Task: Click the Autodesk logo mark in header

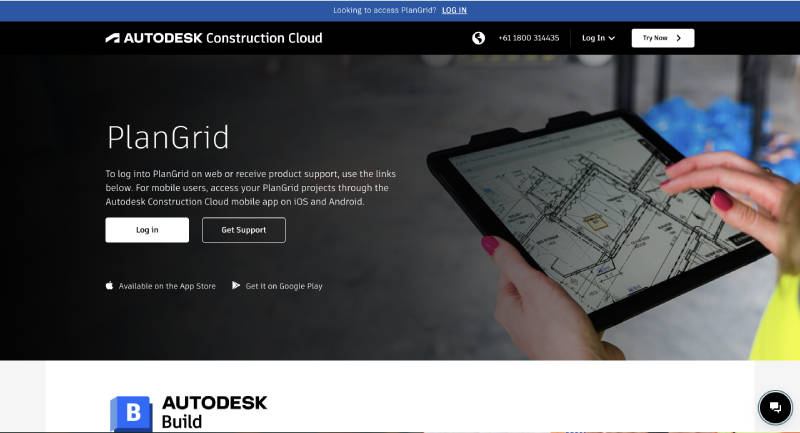Action: pyautogui.click(x=112, y=38)
